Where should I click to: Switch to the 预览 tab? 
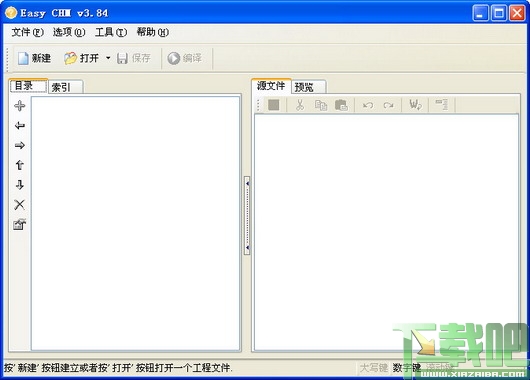point(308,87)
